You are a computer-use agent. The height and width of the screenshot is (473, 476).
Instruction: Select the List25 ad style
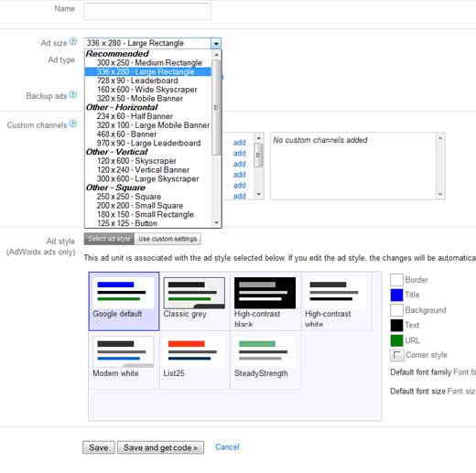click(x=194, y=360)
